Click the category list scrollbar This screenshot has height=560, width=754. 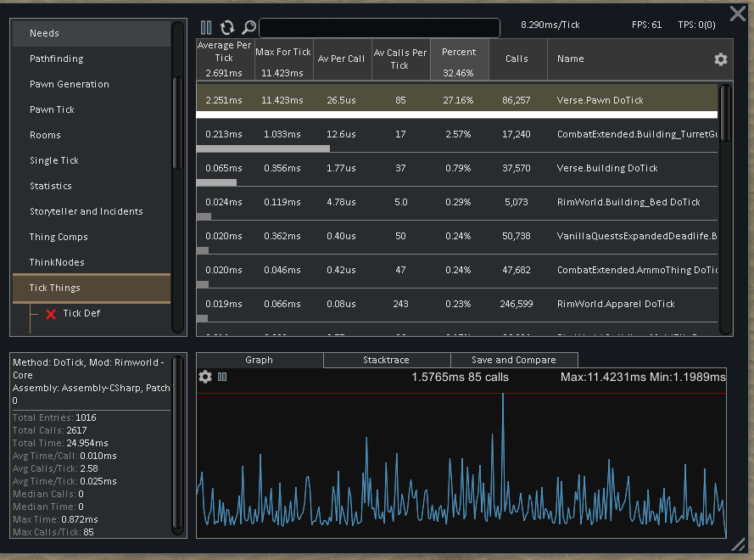tap(177, 123)
